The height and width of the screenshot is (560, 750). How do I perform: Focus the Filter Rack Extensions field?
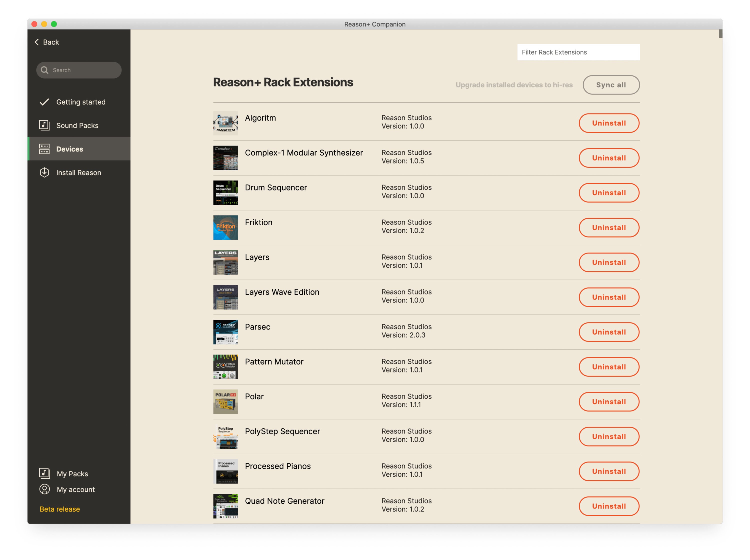(578, 52)
